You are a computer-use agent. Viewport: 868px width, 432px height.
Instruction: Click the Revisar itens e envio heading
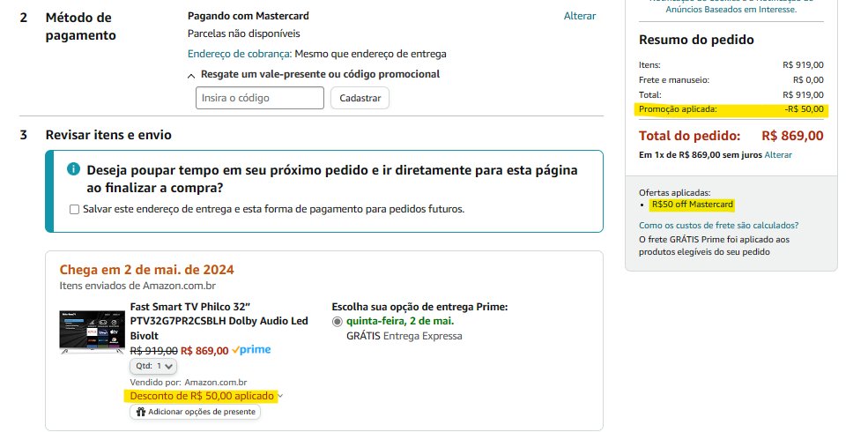108,135
